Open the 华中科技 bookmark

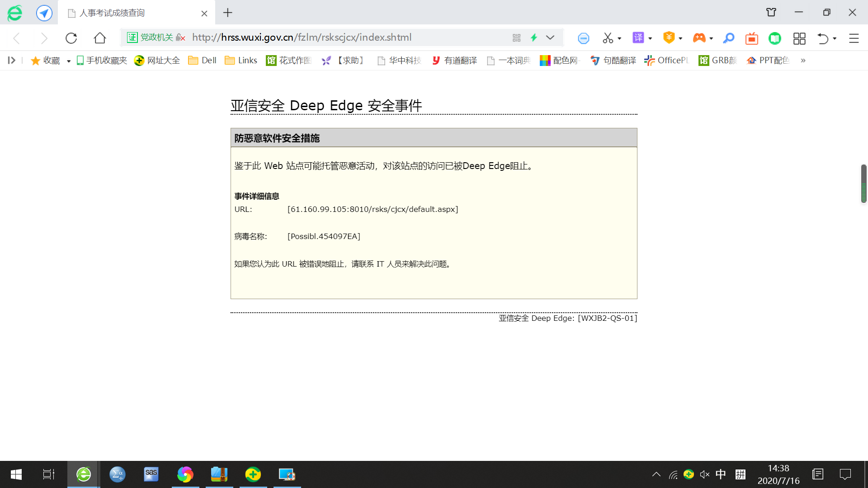tap(400, 60)
